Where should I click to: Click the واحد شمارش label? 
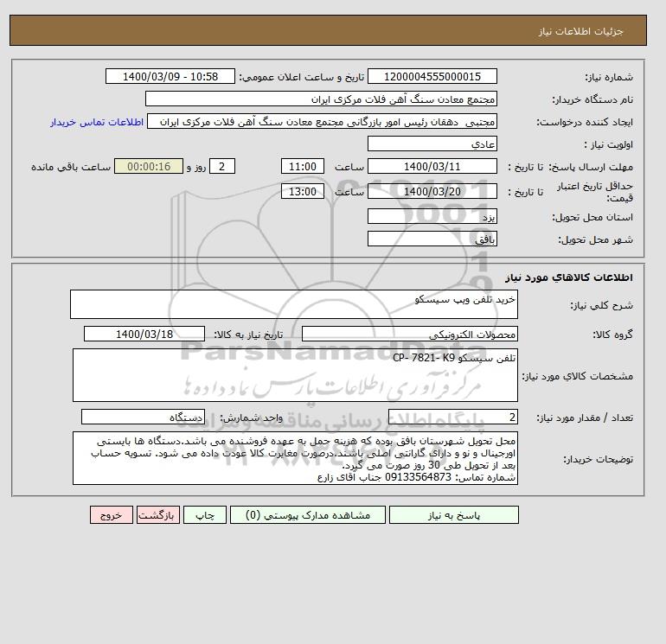(x=252, y=418)
